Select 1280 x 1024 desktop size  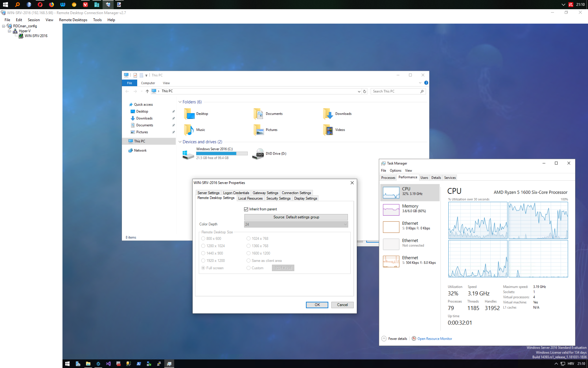point(203,246)
